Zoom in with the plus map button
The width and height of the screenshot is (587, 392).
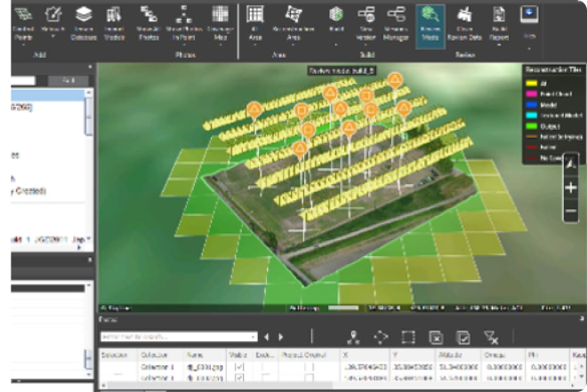coord(570,188)
